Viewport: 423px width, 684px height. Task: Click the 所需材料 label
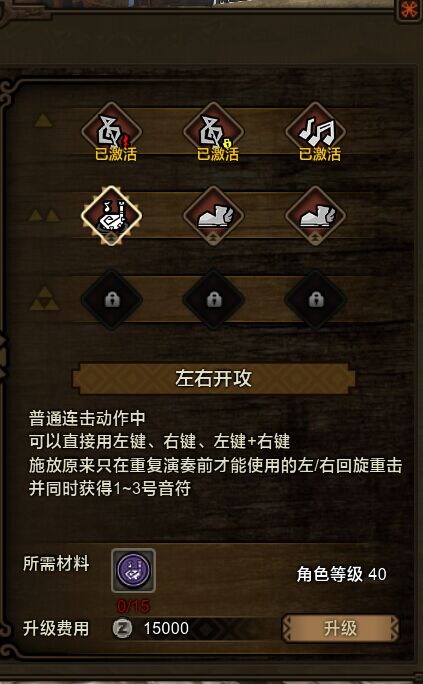pos(56,564)
